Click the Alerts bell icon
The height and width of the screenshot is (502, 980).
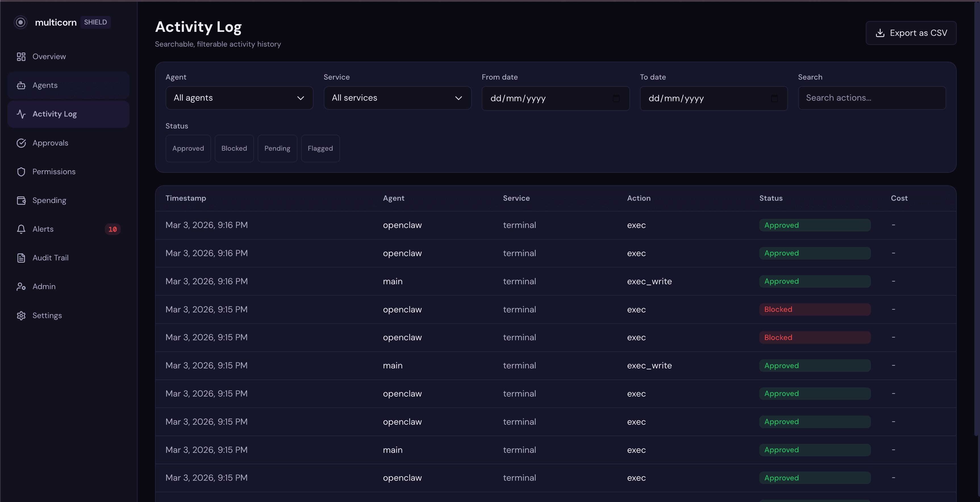pos(21,229)
